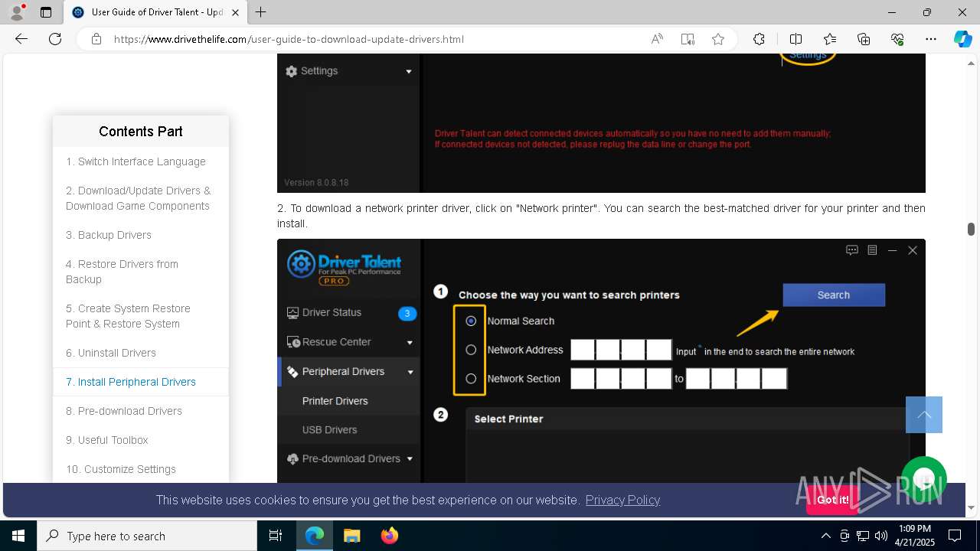
Task: Open Immersive Reader icon
Action: (x=688, y=39)
